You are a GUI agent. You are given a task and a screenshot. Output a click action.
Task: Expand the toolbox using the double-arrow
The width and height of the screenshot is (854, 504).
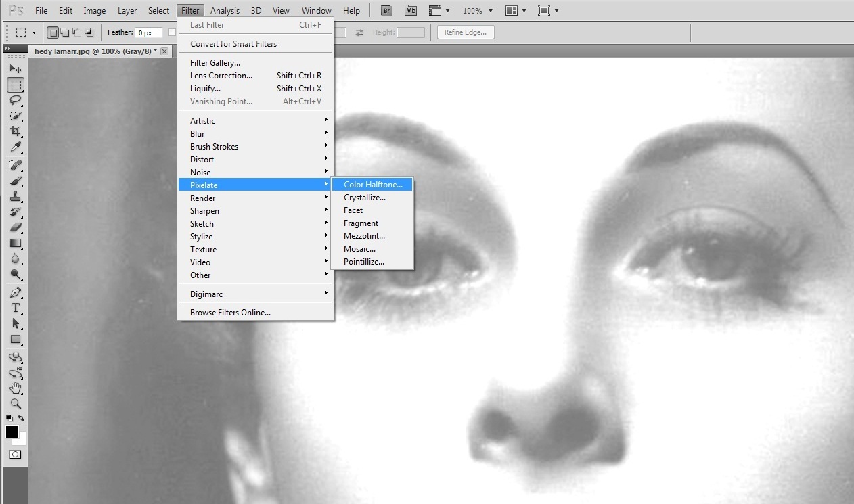click(8, 49)
